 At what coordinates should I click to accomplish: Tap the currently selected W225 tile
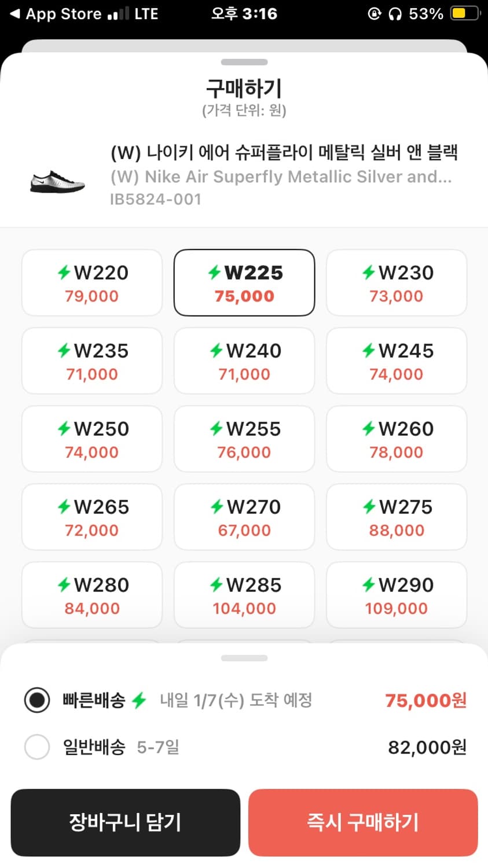[244, 283]
